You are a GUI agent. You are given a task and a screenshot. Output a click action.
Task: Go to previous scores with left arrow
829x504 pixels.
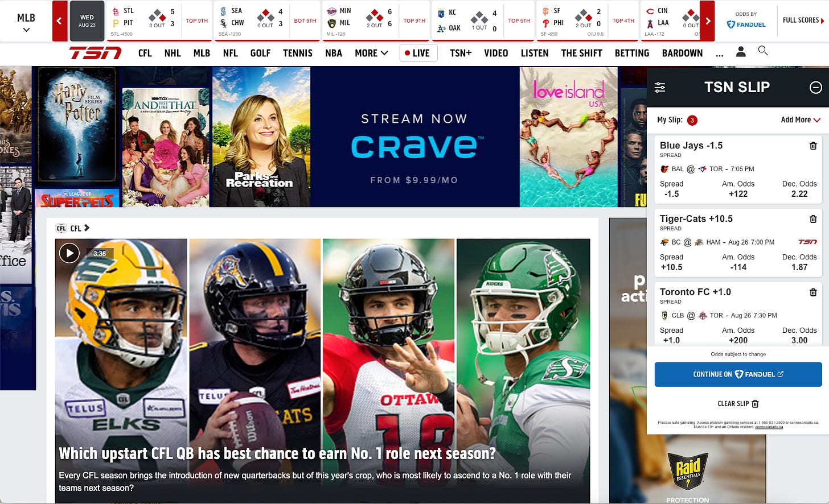(x=60, y=21)
